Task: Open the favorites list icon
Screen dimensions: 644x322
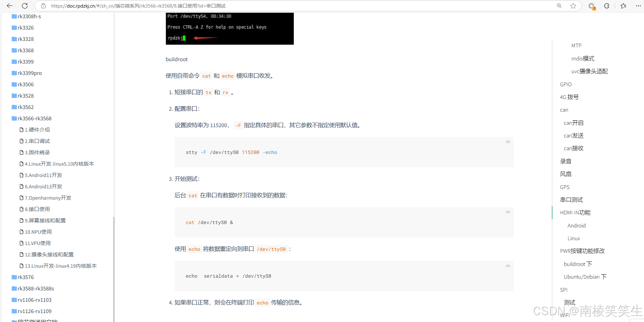Action: (x=623, y=6)
